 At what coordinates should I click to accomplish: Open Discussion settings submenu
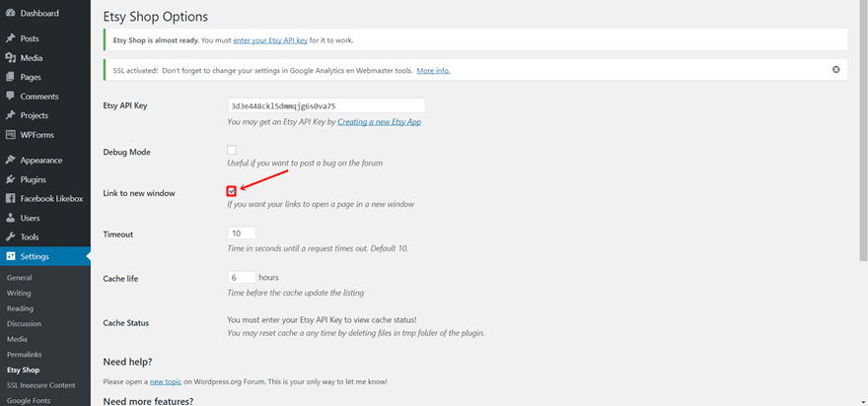(24, 323)
